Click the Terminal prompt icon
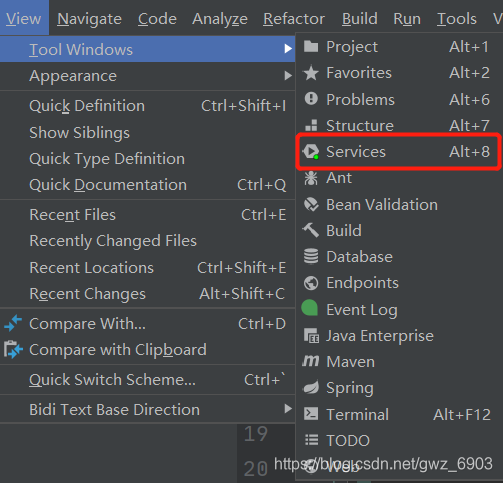 (x=311, y=414)
